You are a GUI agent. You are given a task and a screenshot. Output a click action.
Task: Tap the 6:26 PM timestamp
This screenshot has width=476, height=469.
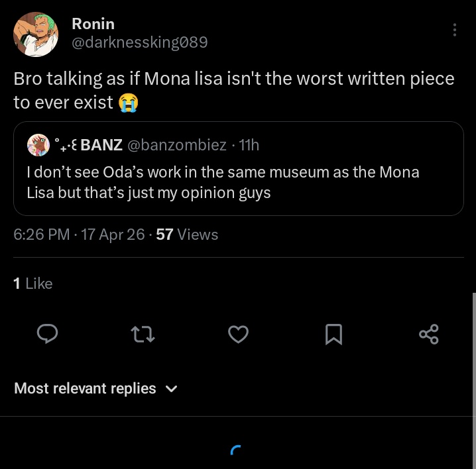click(x=41, y=234)
